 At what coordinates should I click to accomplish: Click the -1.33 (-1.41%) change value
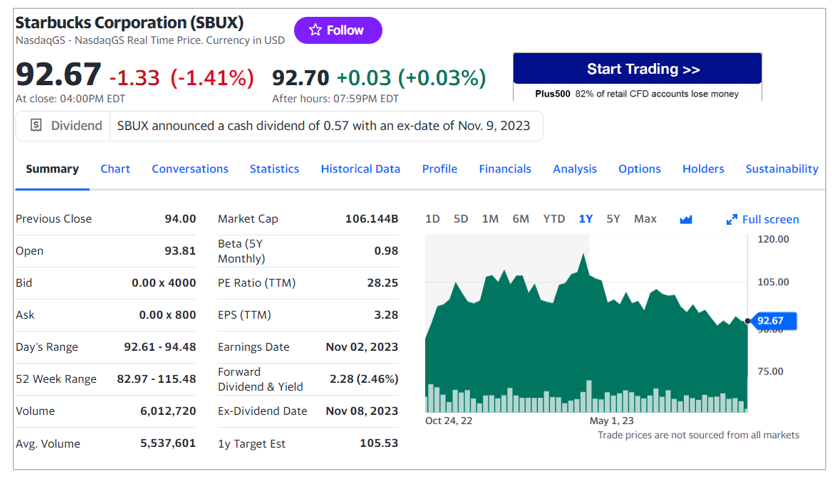pyautogui.click(x=181, y=78)
